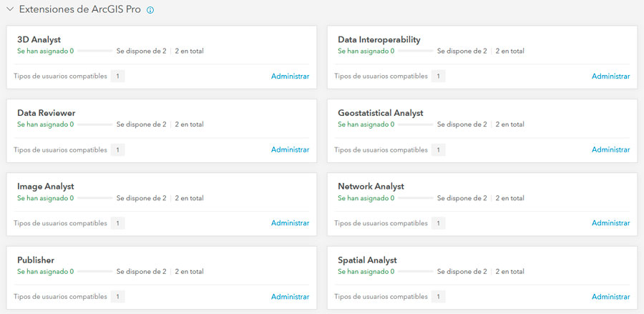Open Administrar for Geostatistical Analyst
The height and width of the screenshot is (314, 644).
(x=611, y=149)
